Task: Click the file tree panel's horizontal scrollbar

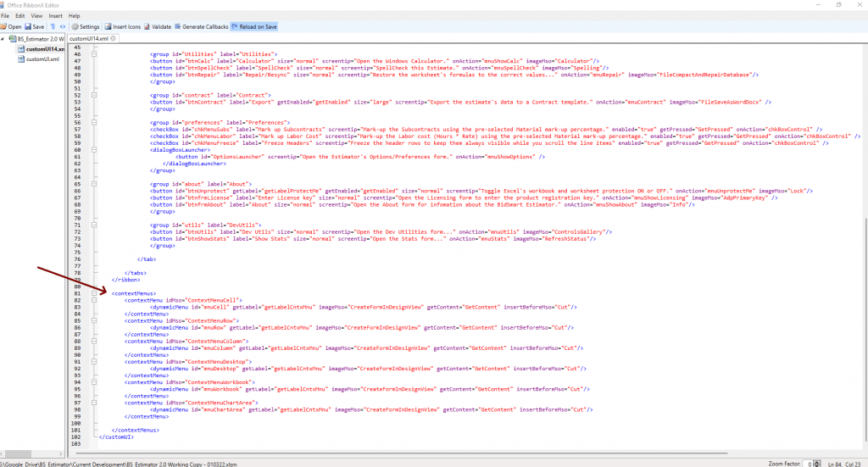Action: tap(32, 453)
